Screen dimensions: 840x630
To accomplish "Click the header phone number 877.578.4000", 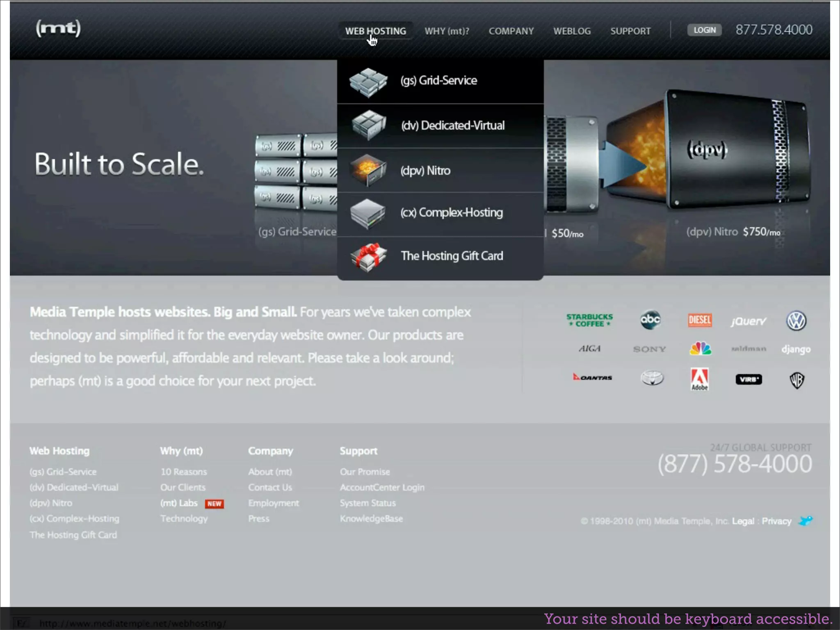I will tap(774, 30).
